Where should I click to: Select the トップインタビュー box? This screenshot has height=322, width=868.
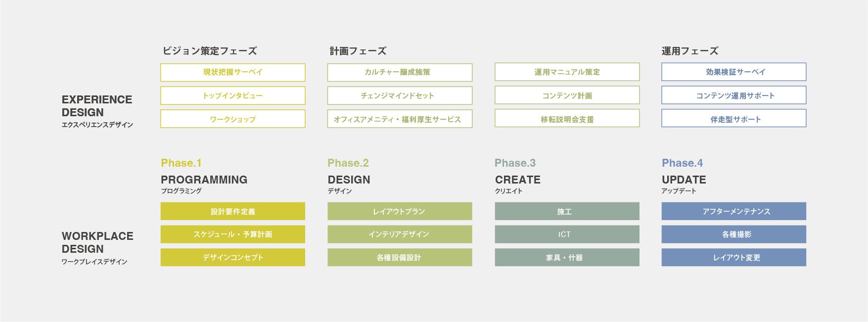pyautogui.click(x=232, y=95)
